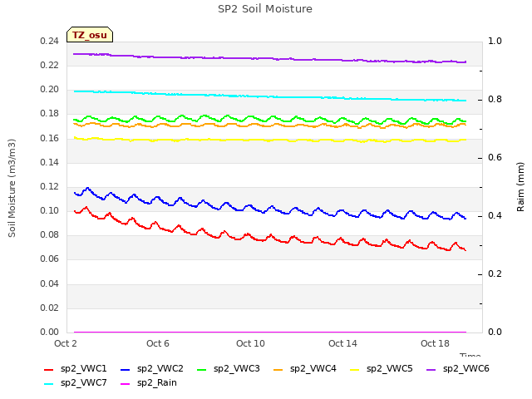Click the Raim (mm) right axis title
The width and height of the screenshot is (532, 399).
pos(520,187)
